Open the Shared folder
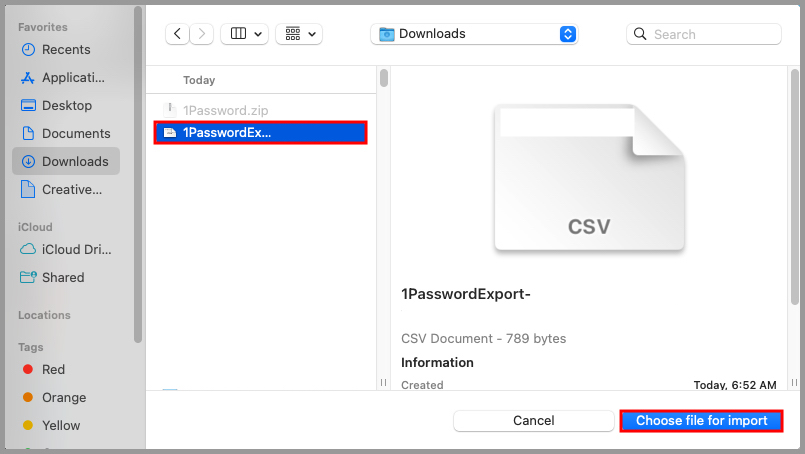The image size is (805, 454). click(x=63, y=277)
